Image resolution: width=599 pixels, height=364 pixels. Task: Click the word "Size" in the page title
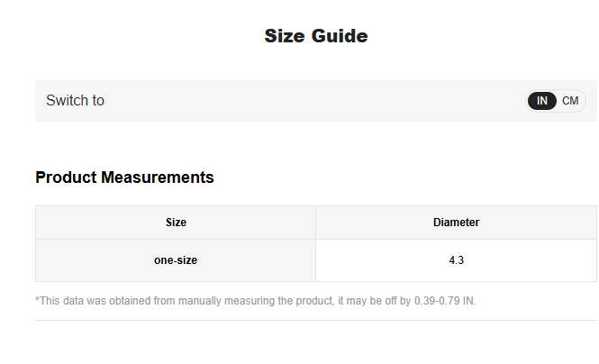click(285, 36)
